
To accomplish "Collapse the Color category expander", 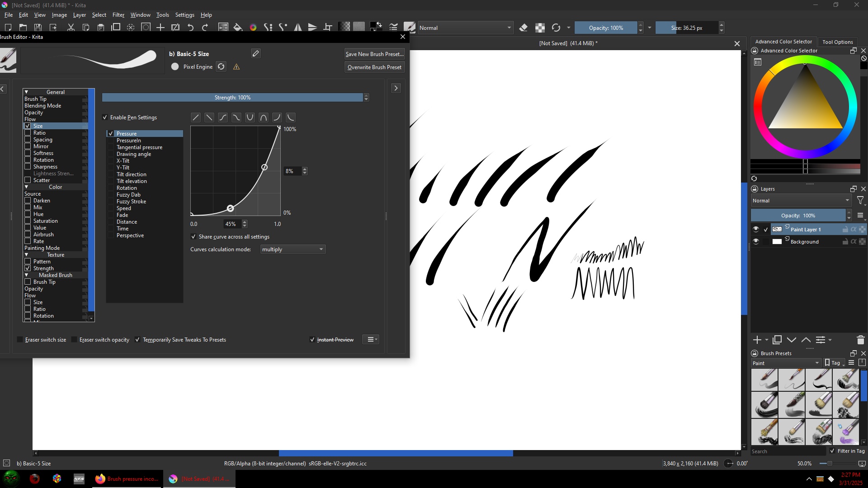I will [26, 187].
